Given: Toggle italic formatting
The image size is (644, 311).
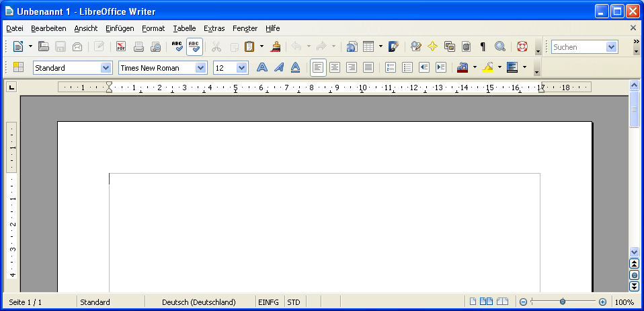Looking at the screenshot, I should pyautogui.click(x=279, y=67).
